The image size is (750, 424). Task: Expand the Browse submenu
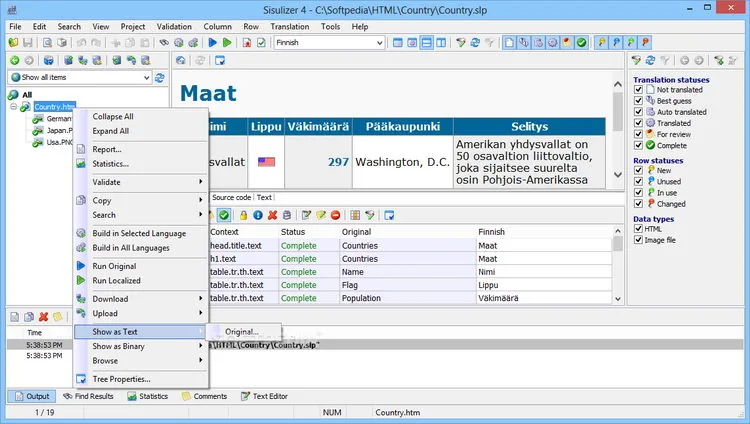click(x=141, y=361)
